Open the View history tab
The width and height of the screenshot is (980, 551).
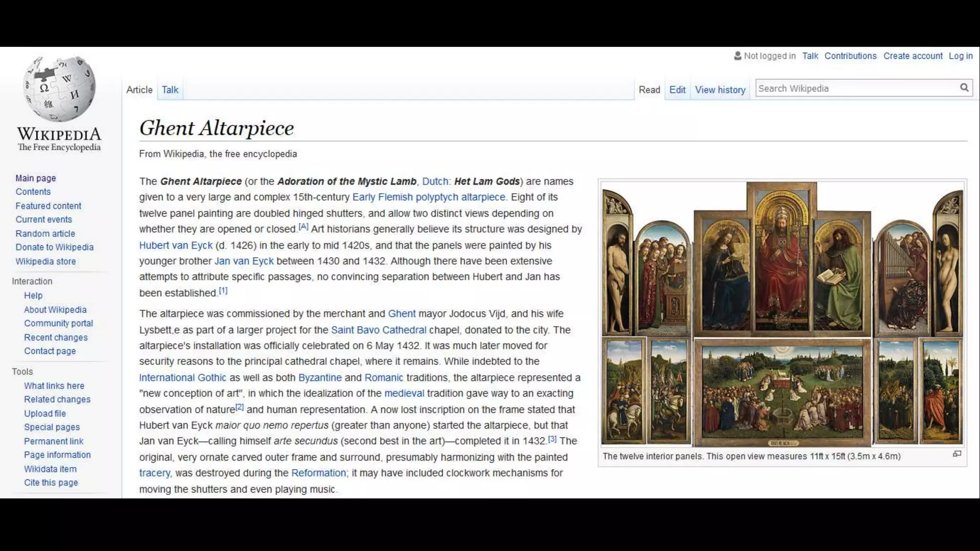point(720,90)
